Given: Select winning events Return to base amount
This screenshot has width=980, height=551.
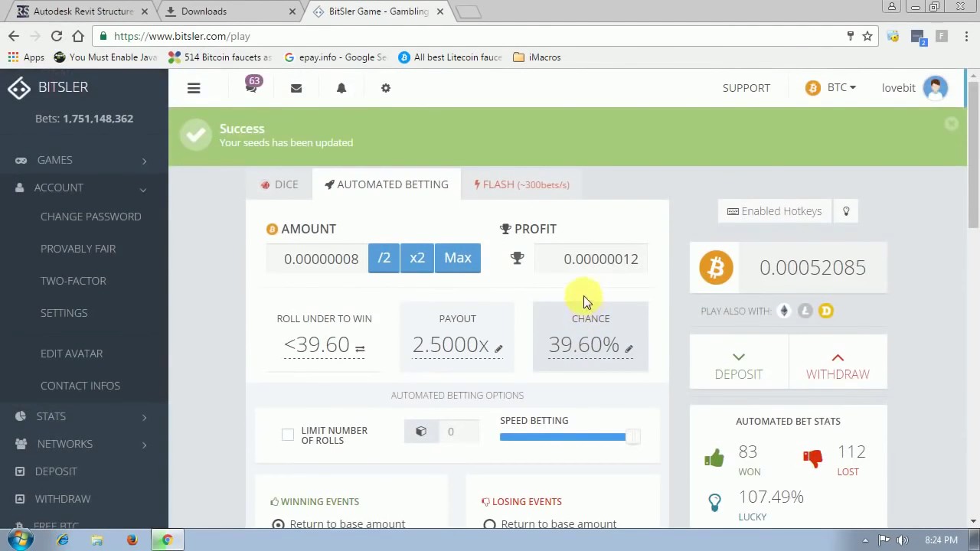Looking at the screenshot, I should (278, 524).
